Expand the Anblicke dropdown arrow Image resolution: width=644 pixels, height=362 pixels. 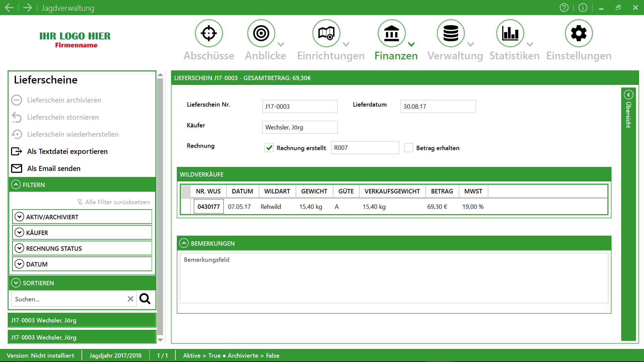pos(281,44)
